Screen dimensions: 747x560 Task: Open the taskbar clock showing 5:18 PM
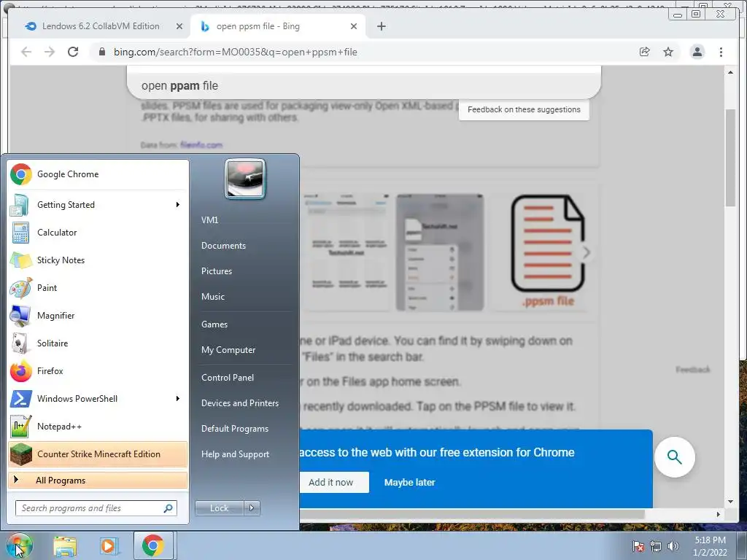(x=710, y=546)
